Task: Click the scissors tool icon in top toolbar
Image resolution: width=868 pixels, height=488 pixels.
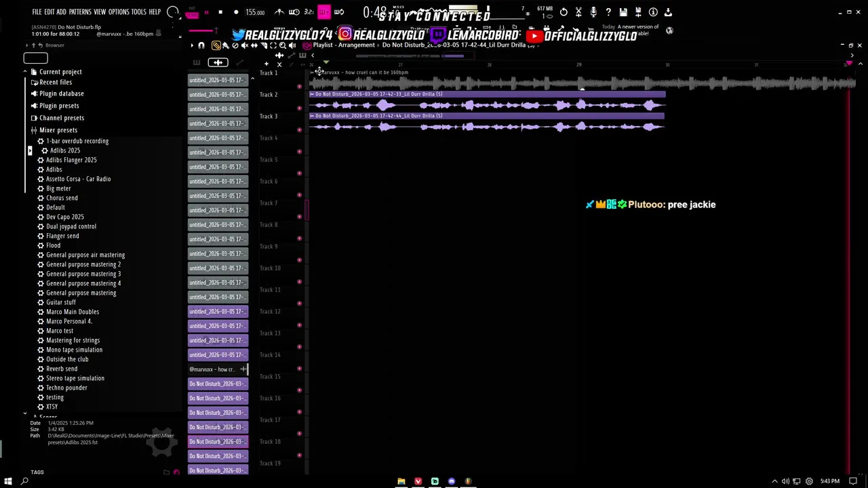Action: 578,12
